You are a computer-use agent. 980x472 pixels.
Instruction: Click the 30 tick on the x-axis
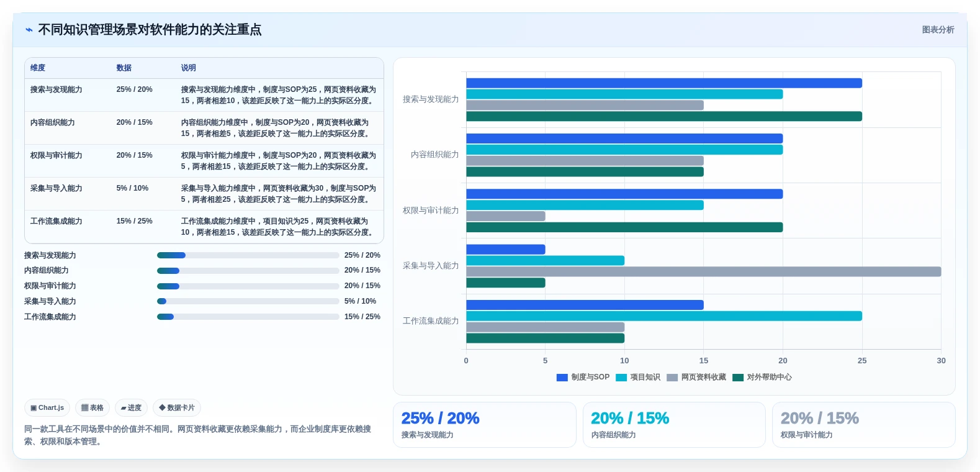pos(941,361)
